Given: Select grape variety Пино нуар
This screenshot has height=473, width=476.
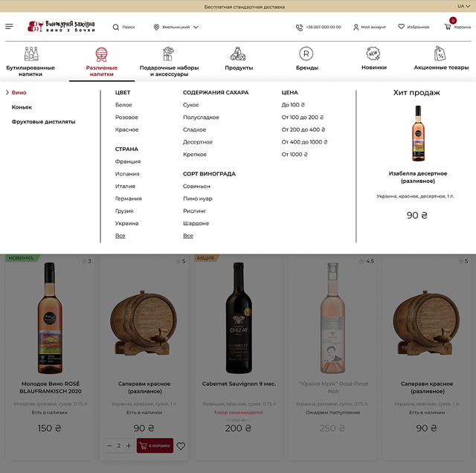Looking at the screenshot, I should pyautogui.click(x=198, y=199).
